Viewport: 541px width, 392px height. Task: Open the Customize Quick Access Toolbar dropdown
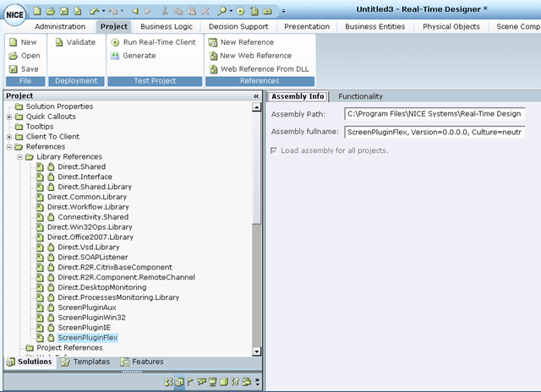(284, 11)
